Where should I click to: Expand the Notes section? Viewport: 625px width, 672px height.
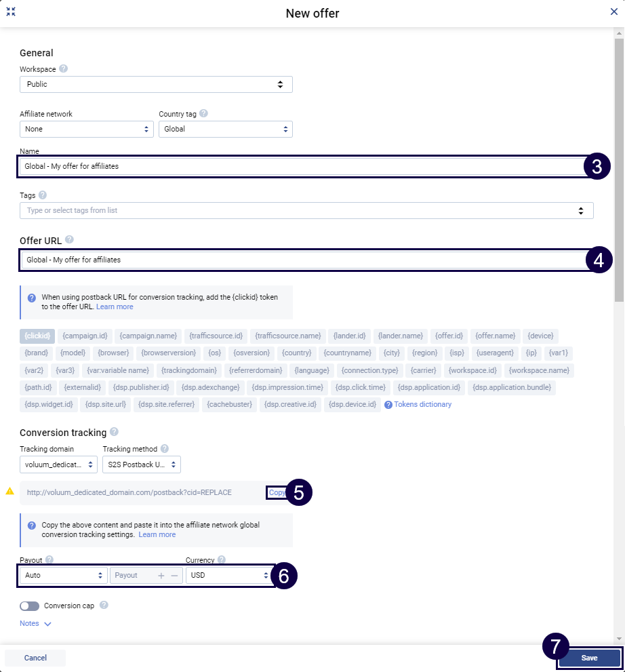click(x=35, y=623)
